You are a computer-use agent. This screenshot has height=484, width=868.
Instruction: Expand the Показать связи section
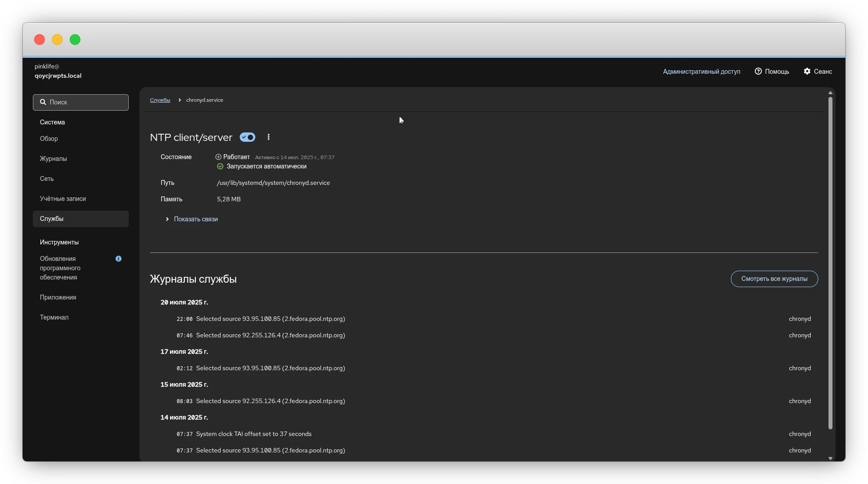click(x=191, y=219)
